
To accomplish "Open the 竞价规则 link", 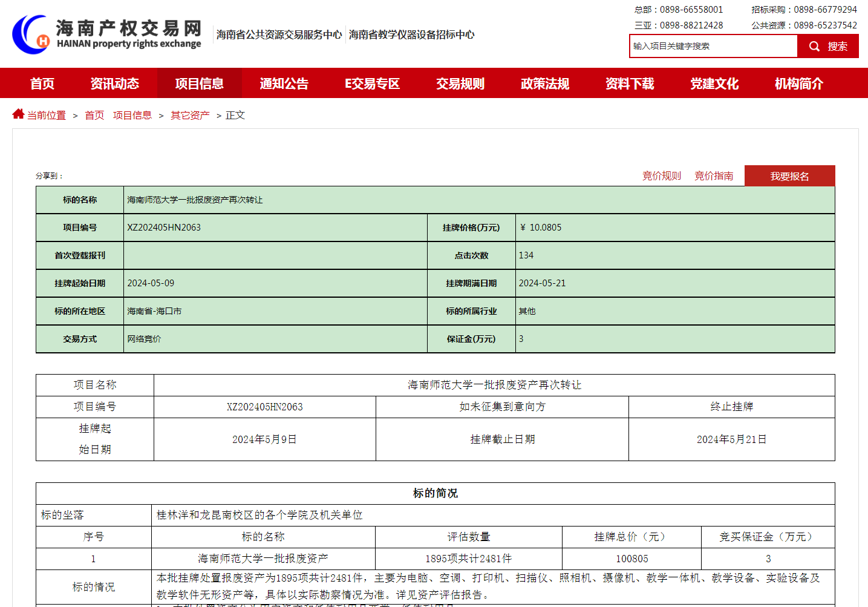I will 662,176.
